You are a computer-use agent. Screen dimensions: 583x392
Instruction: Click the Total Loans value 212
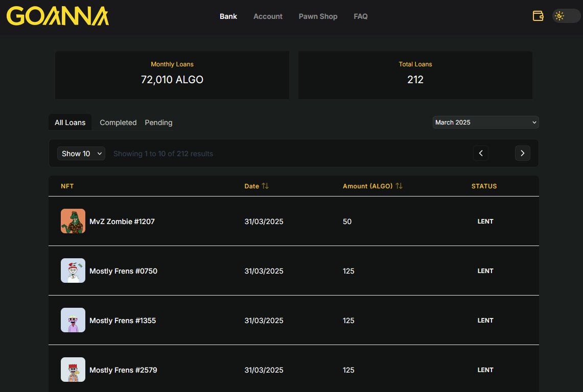415,80
